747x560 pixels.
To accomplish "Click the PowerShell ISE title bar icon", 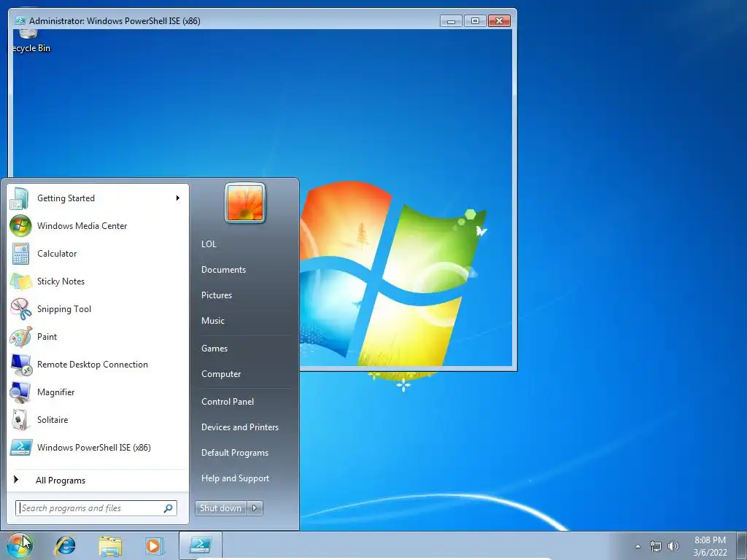I will coord(20,21).
